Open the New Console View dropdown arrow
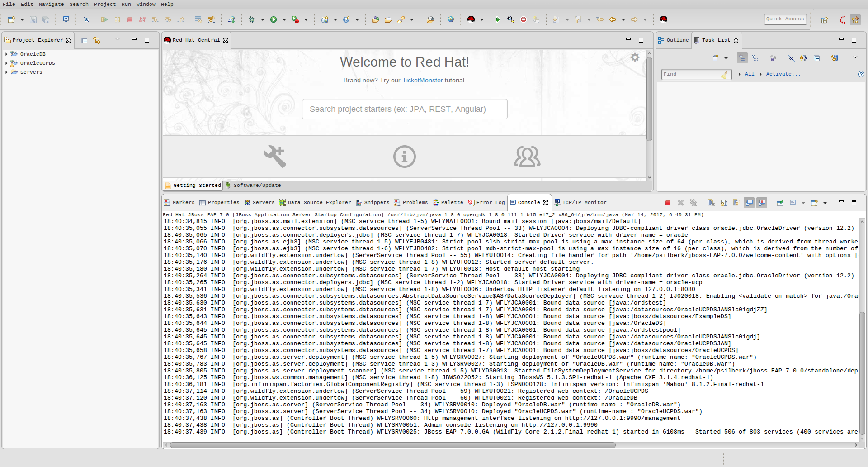This screenshot has width=868, height=467. pyautogui.click(x=825, y=203)
